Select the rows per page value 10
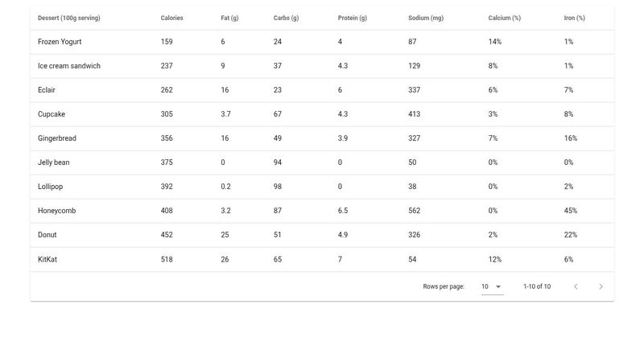The width and height of the screenshot is (644, 362). [x=485, y=286]
